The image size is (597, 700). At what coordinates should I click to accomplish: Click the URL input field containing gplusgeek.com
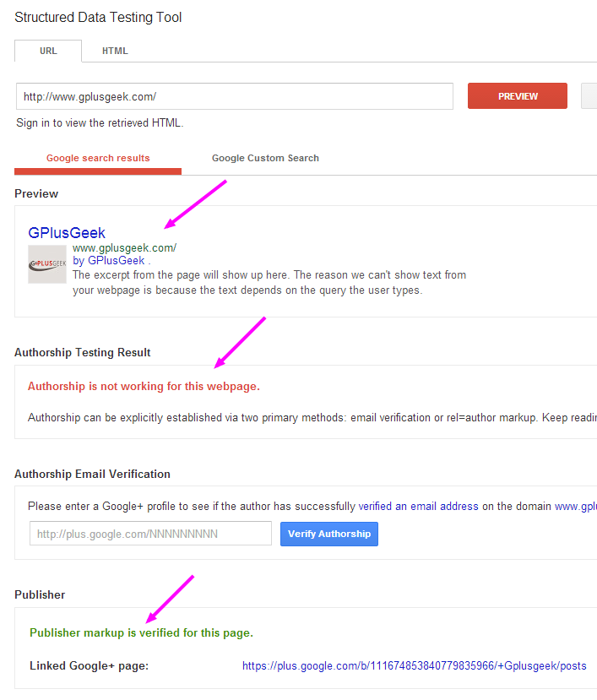[235, 96]
